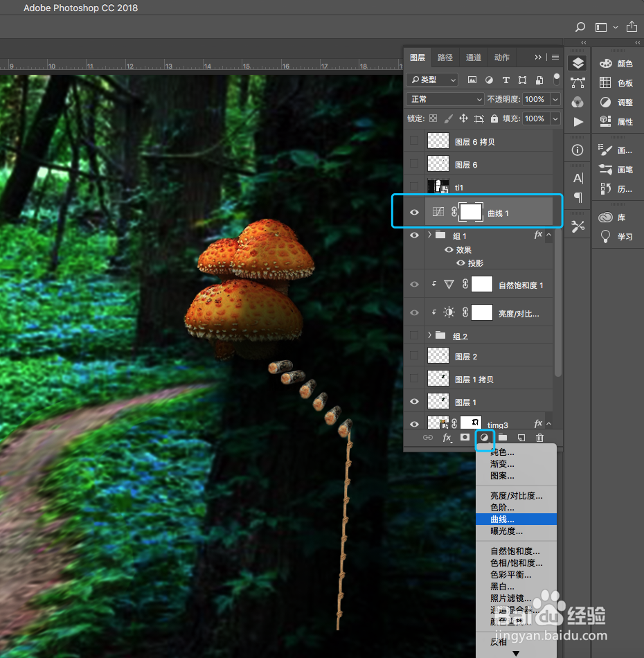Click the 曲线 1 layer mask thumbnail
Image resolution: width=644 pixels, height=658 pixels.
(x=471, y=213)
